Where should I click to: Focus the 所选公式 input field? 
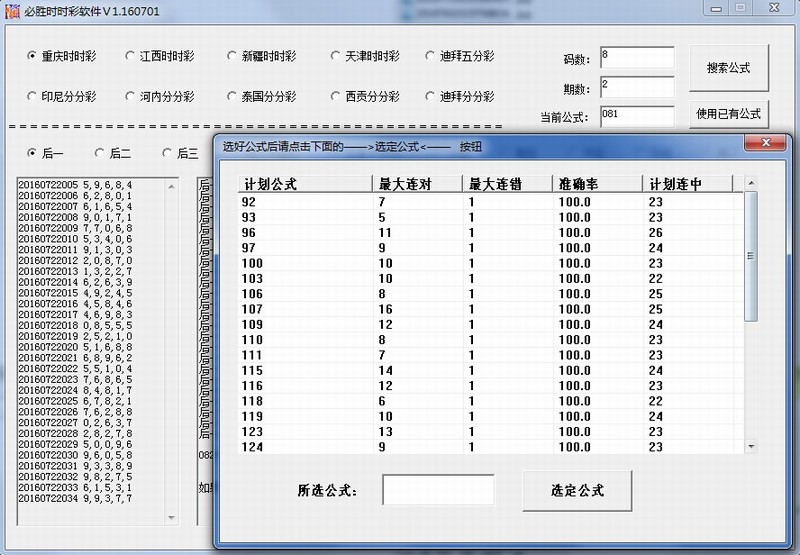(x=438, y=490)
